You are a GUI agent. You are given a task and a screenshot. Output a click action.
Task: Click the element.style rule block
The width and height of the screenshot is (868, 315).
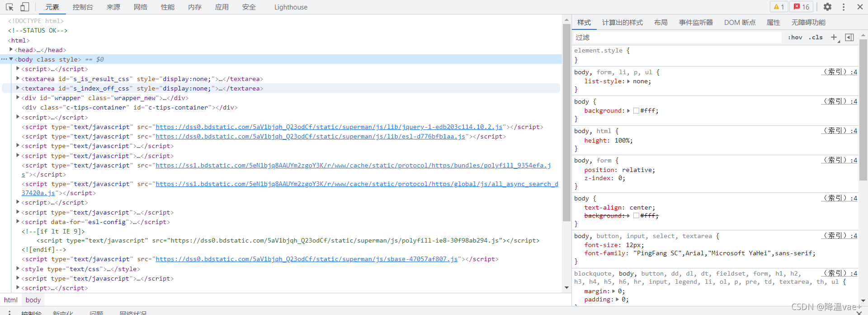(715, 55)
